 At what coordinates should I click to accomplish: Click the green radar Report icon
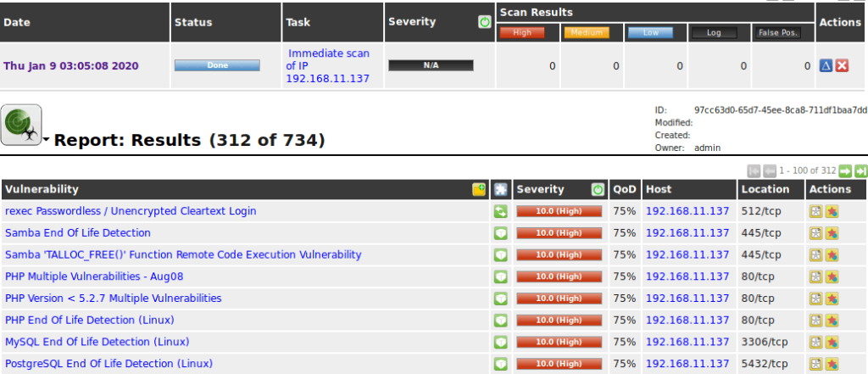[x=21, y=125]
